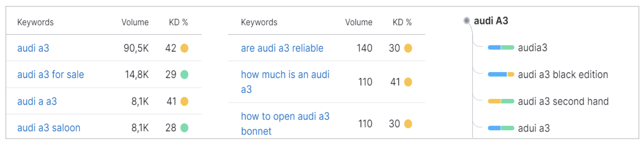The height and width of the screenshot is (146, 644).
Task: Click the yellow-green bar beside audi a3 second hand
Action: coord(501,101)
